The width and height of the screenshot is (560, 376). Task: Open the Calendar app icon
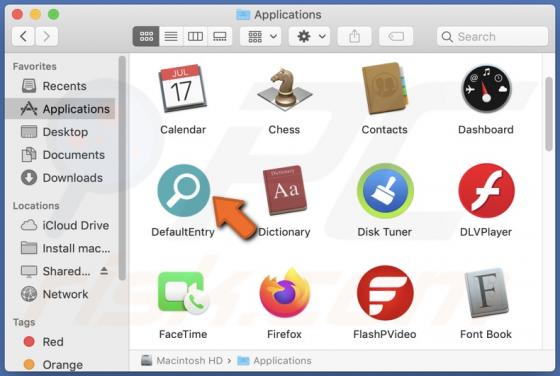[x=182, y=89]
